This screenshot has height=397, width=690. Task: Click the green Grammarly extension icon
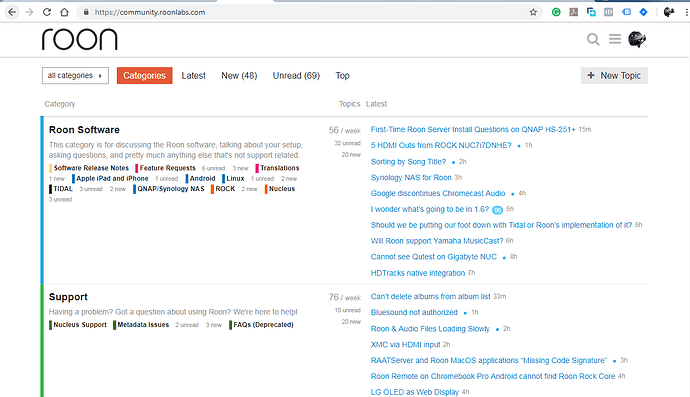click(x=556, y=12)
